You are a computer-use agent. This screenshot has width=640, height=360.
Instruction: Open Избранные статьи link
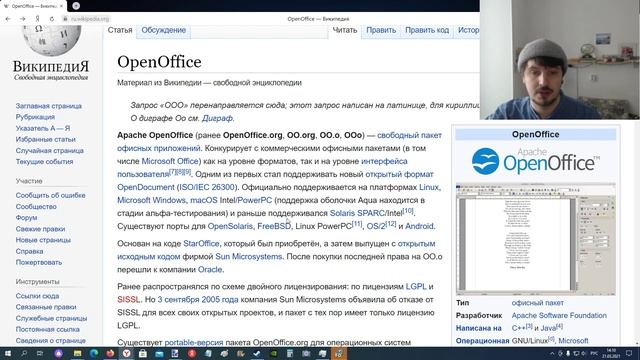pyautogui.click(x=45, y=139)
